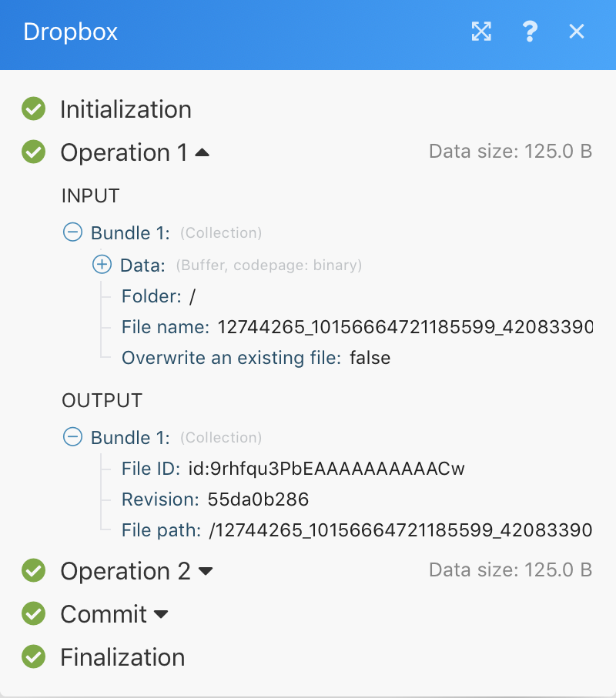The image size is (616, 698).
Task: Expand the Data buffer with plus icon
Action: [102, 265]
